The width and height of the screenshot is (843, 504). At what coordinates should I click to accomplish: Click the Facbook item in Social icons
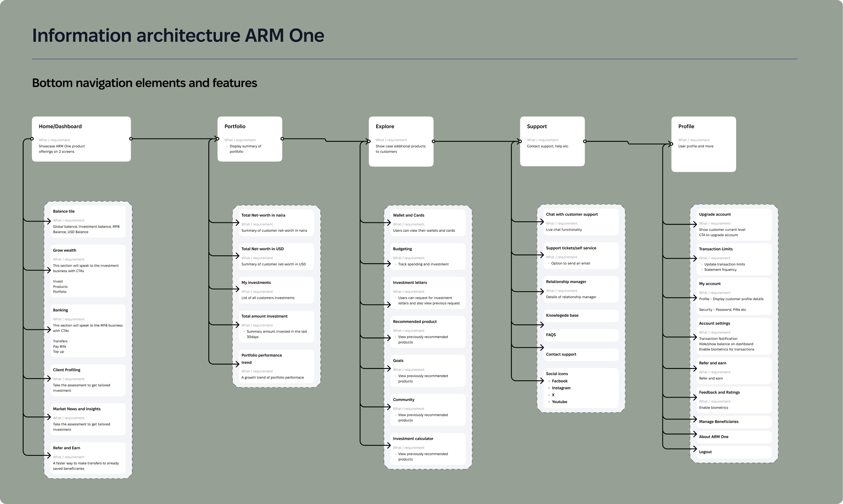coord(560,381)
